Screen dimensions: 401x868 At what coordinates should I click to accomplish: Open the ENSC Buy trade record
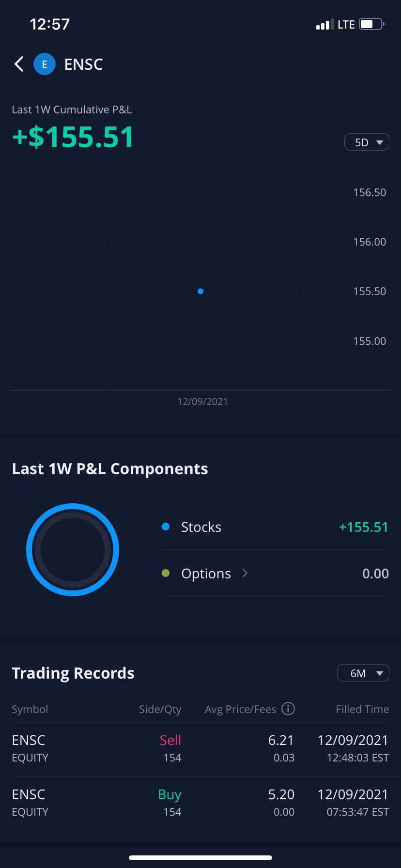tap(200, 803)
